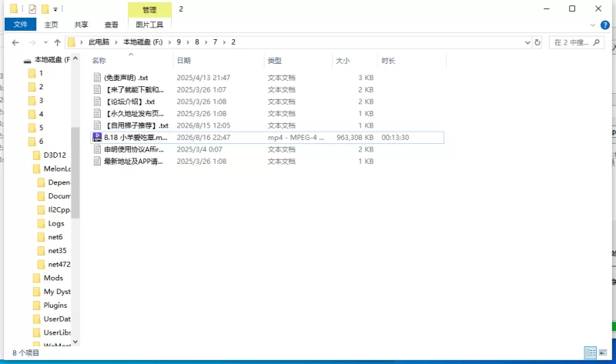Click the Mods folder icon in tree
Screen dimensions: 616x364
coord(36,278)
